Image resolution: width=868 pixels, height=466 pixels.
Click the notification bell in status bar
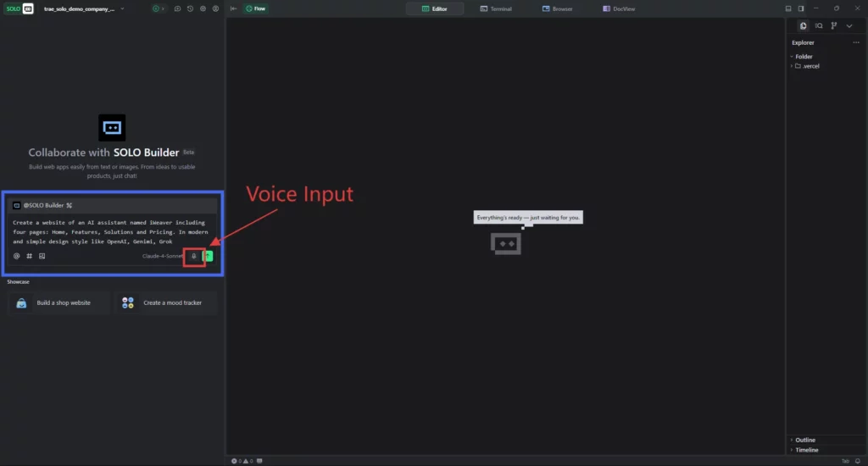[x=858, y=461]
